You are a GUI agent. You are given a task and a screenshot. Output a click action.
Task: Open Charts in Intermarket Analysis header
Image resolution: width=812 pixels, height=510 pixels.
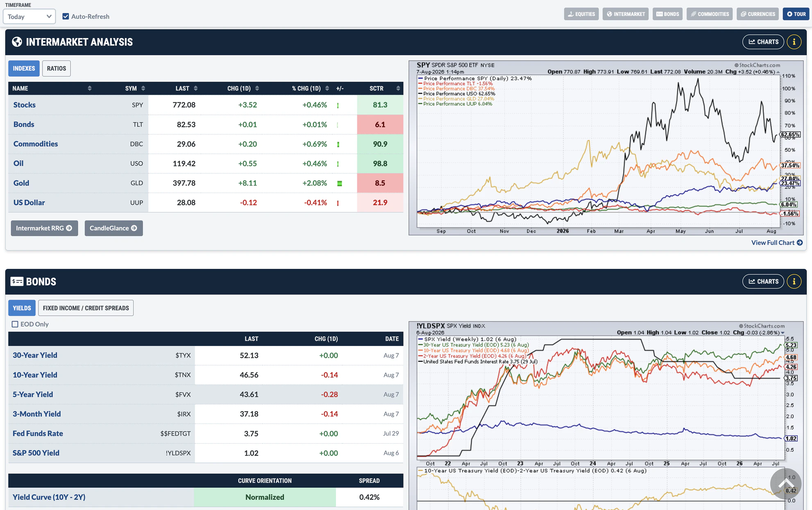coord(763,42)
